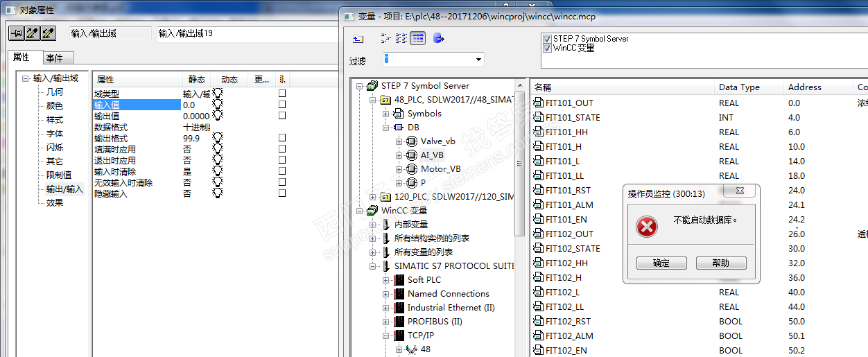Select the FIT102_OUT tag row
Image resolution: width=868 pixels, height=357 pixels.
569,234
